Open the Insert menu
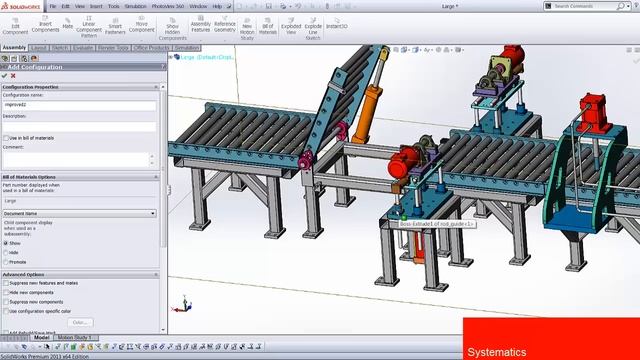The width and height of the screenshot is (640, 360). 96,6
